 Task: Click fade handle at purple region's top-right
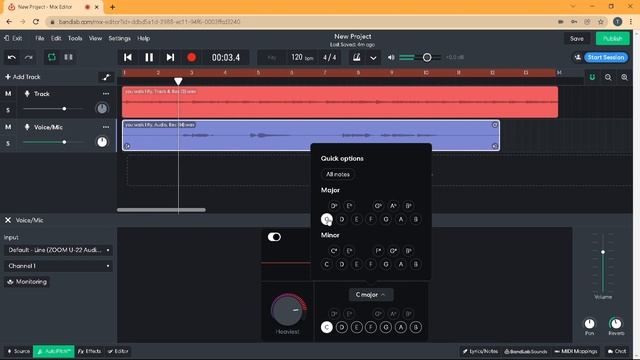[x=495, y=125]
